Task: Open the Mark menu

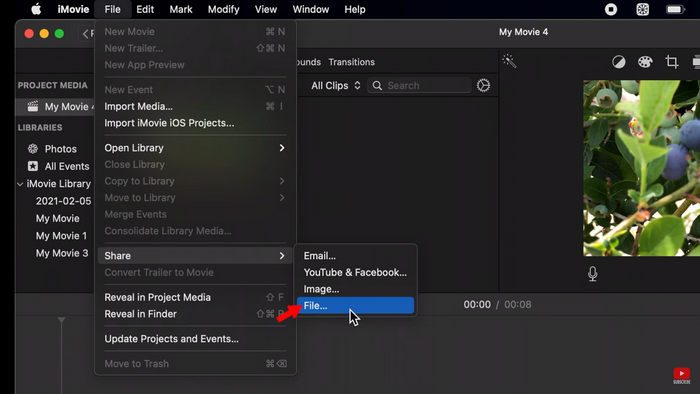Action: (181, 9)
